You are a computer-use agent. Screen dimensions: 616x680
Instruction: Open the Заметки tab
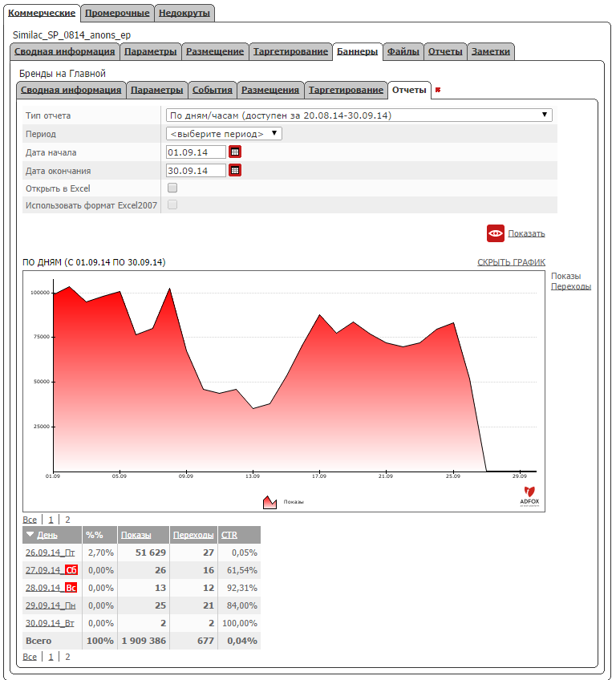point(491,51)
